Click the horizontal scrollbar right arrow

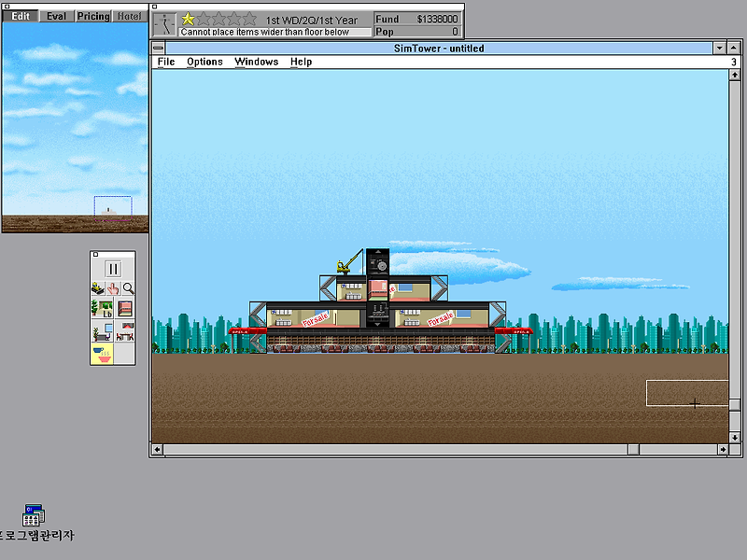click(x=723, y=450)
